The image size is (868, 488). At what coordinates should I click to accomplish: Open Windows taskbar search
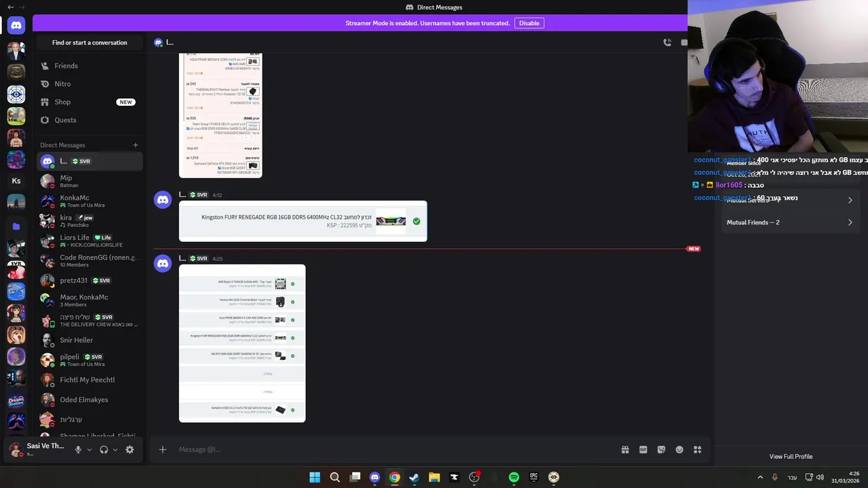[335, 477]
